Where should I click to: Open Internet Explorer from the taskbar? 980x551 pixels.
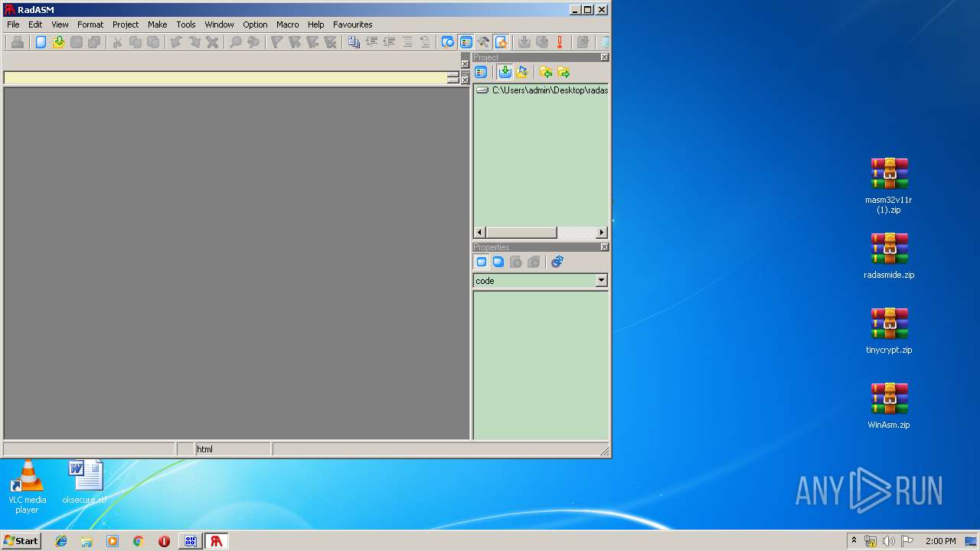61,541
